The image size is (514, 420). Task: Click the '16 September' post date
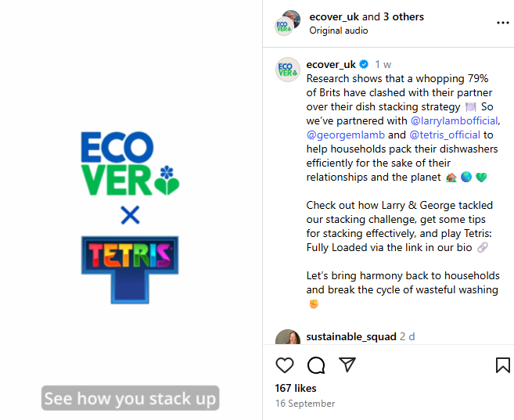305,404
